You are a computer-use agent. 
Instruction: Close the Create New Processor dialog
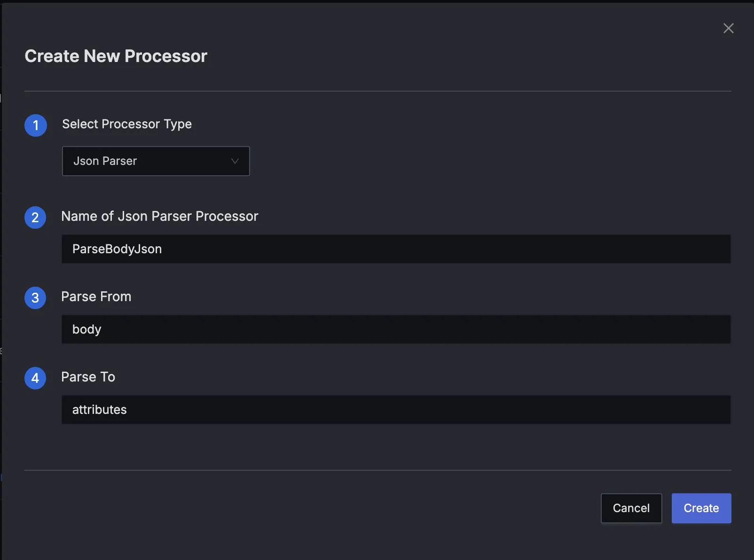728,28
